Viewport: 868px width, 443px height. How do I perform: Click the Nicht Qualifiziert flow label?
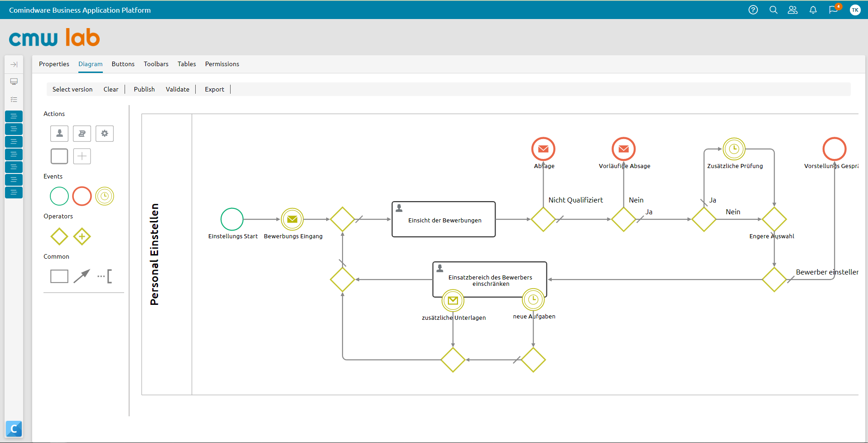coord(576,200)
